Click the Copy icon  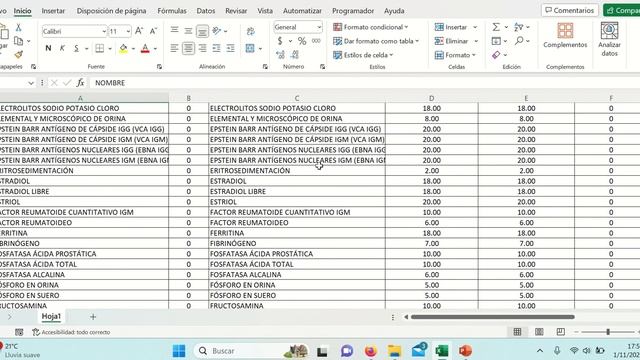coord(18,41)
